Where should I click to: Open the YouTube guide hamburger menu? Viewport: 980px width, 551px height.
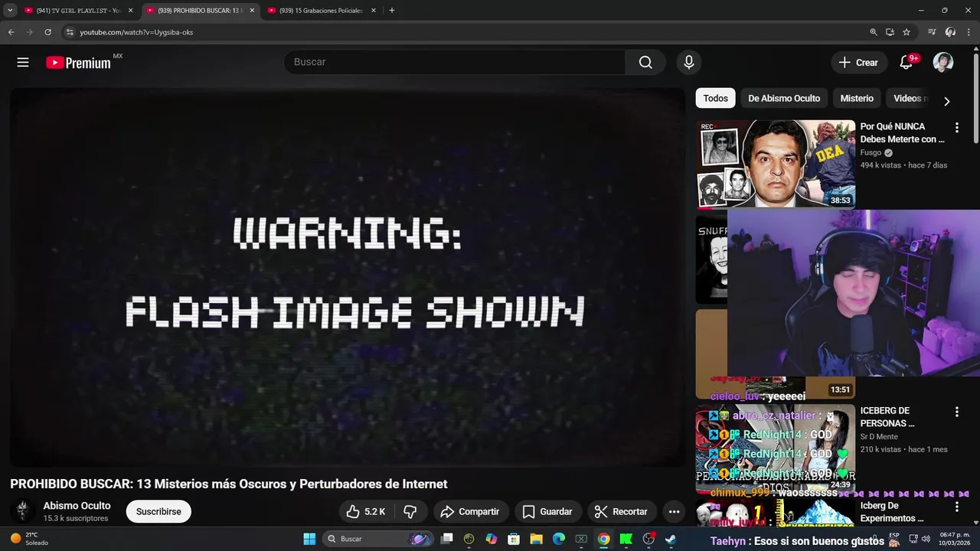23,63
